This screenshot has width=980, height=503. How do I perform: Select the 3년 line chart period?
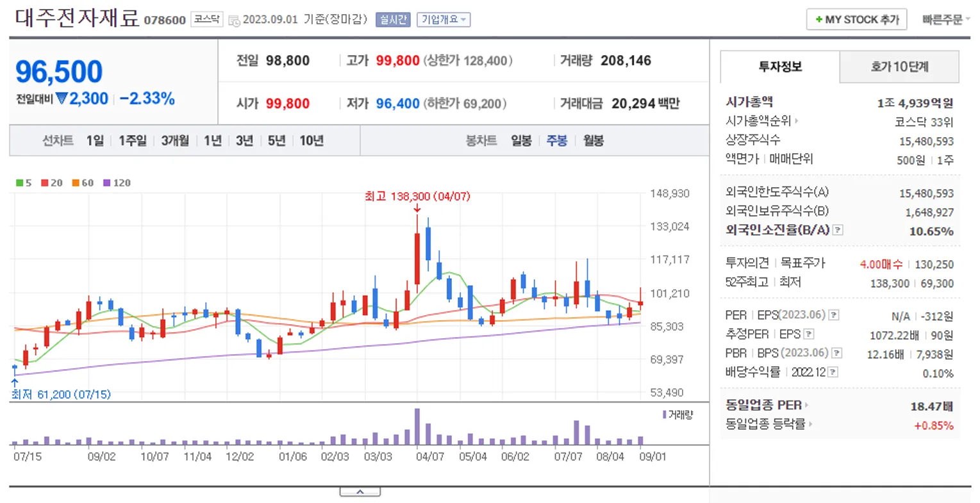pos(244,141)
